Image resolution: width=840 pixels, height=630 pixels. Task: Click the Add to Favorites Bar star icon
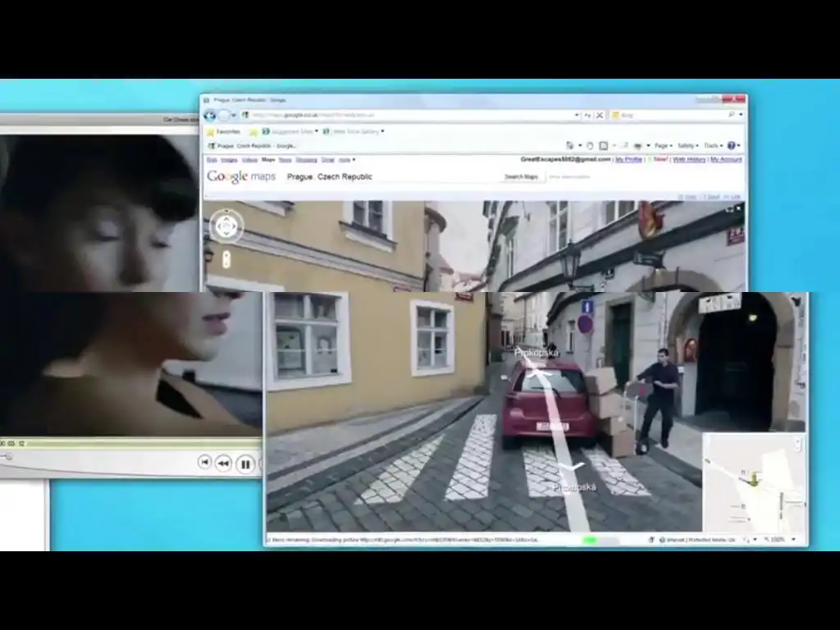(253, 132)
